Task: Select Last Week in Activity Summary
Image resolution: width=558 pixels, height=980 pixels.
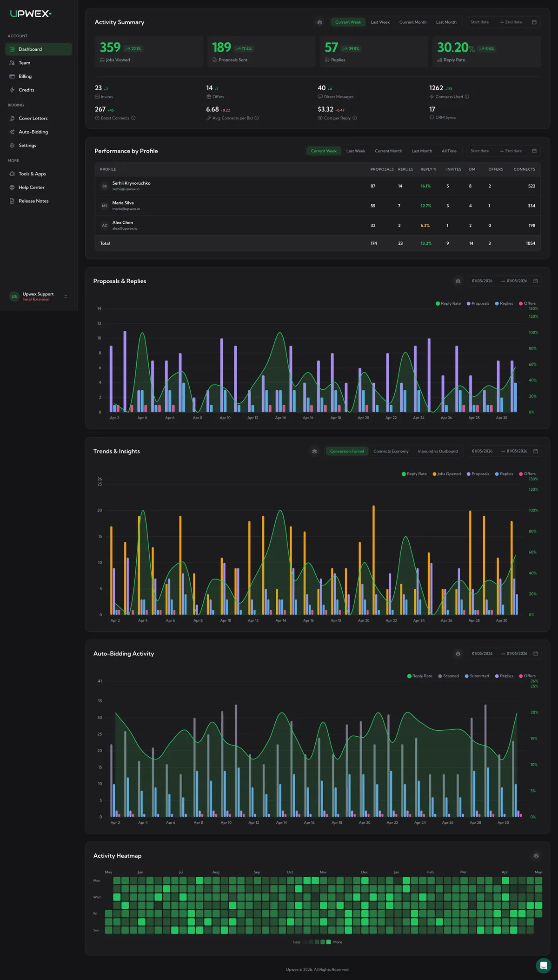Action: point(380,22)
